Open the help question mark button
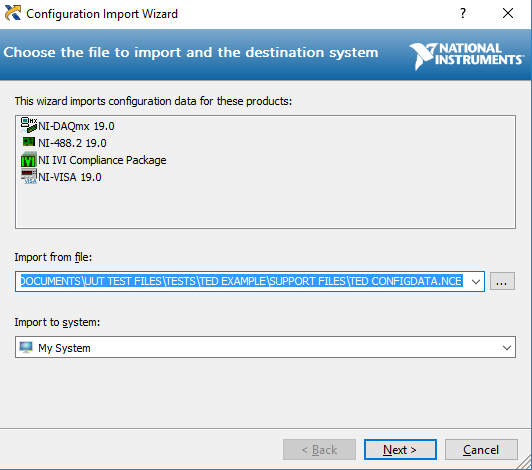Viewport: 532px width, 470px height. pyautogui.click(x=463, y=13)
